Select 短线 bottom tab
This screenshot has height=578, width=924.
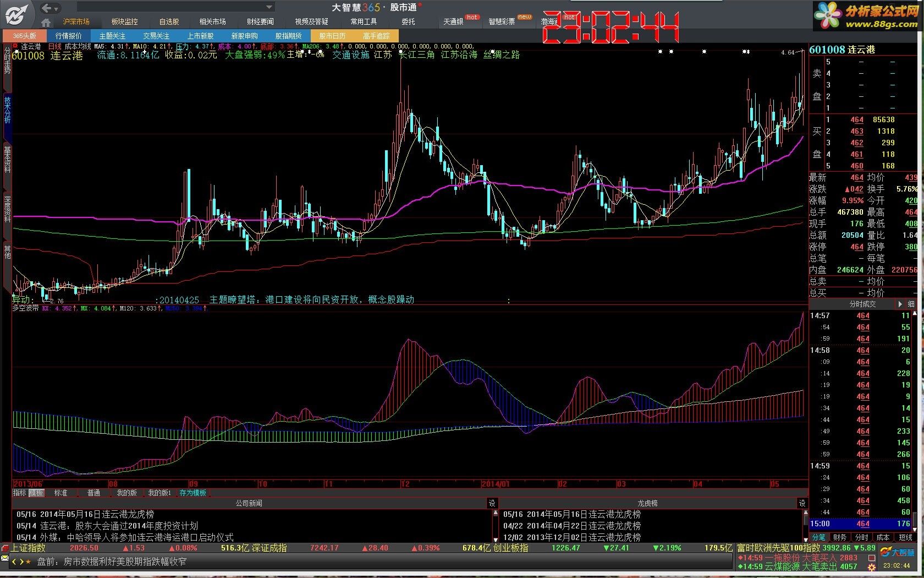coord(905,537)
